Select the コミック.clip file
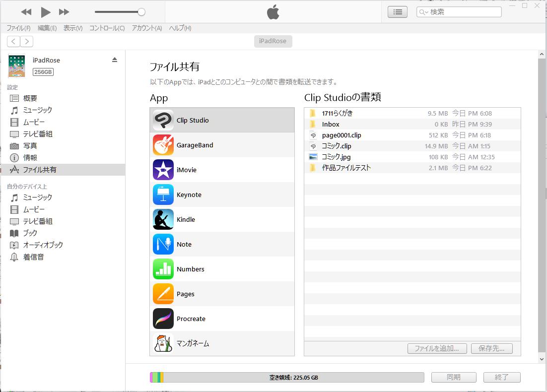 [412, 146]
